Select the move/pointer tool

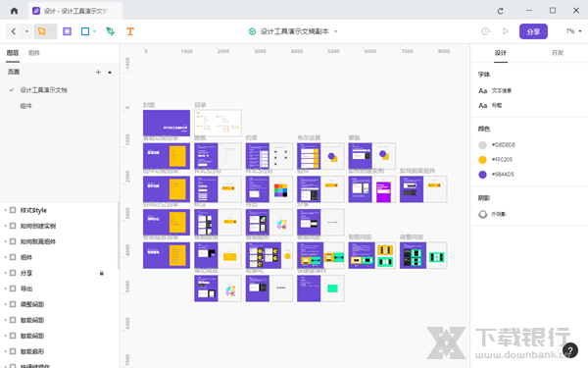(x=42, y=31)
